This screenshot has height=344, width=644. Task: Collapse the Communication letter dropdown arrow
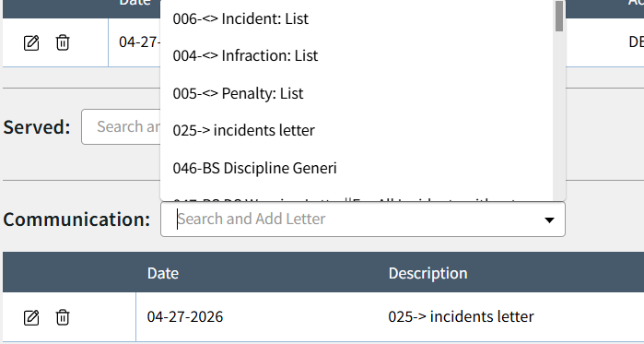click(549, 219)
